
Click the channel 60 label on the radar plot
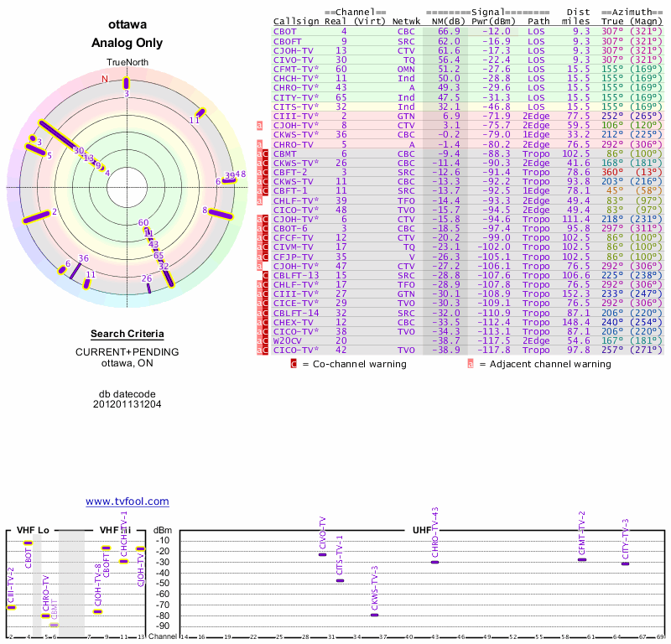143,223
